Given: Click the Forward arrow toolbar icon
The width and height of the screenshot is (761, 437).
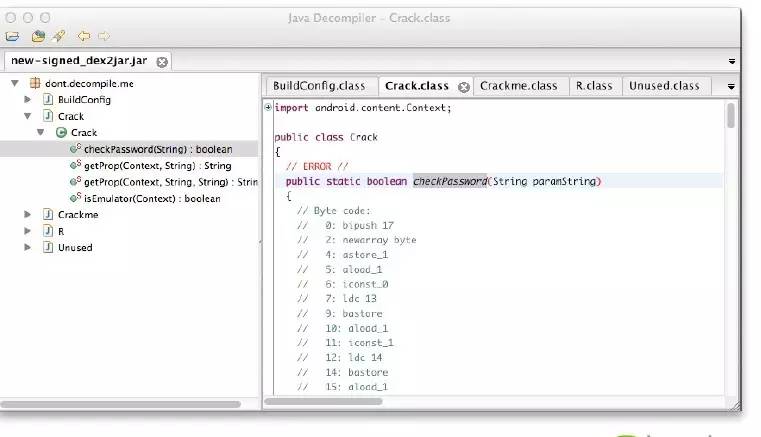Looking at the screenshot, I should pos(105,37).
